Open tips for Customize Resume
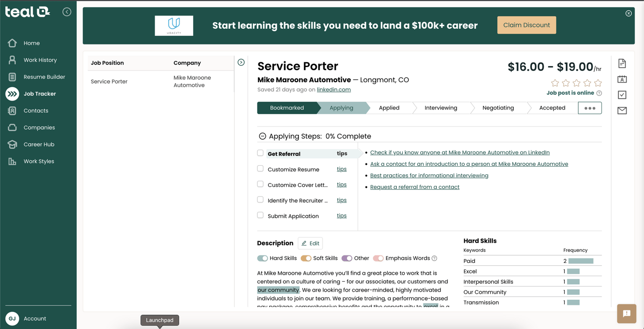Image resolution: width=644 pixels, height=329 pixels. pos(342,169)
